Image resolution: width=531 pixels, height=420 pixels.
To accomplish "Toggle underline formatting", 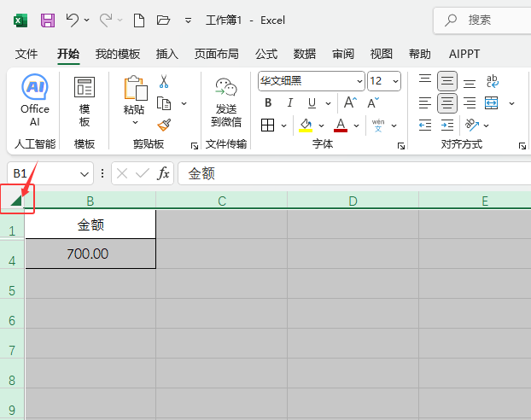I will [312, 103].
